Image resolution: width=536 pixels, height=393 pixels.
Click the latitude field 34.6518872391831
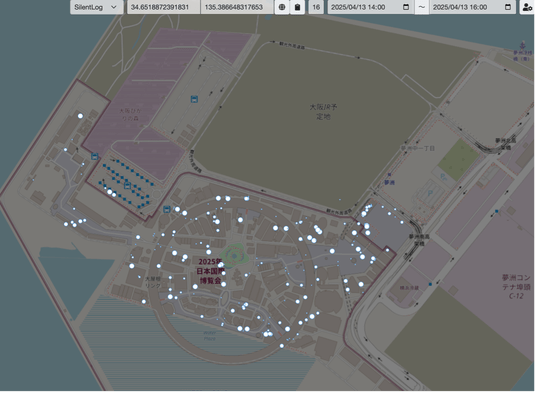(x=163, y=7)
